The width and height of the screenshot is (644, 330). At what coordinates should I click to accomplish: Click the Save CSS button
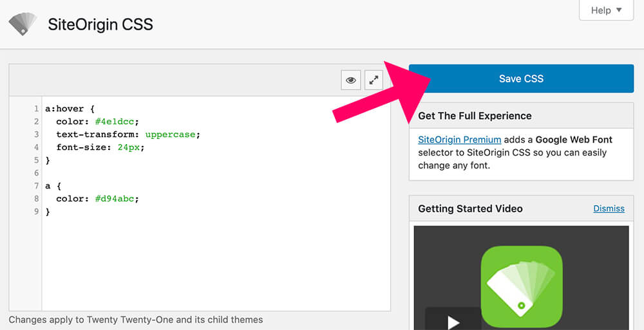pyautogui.click(x=521, y=78)
